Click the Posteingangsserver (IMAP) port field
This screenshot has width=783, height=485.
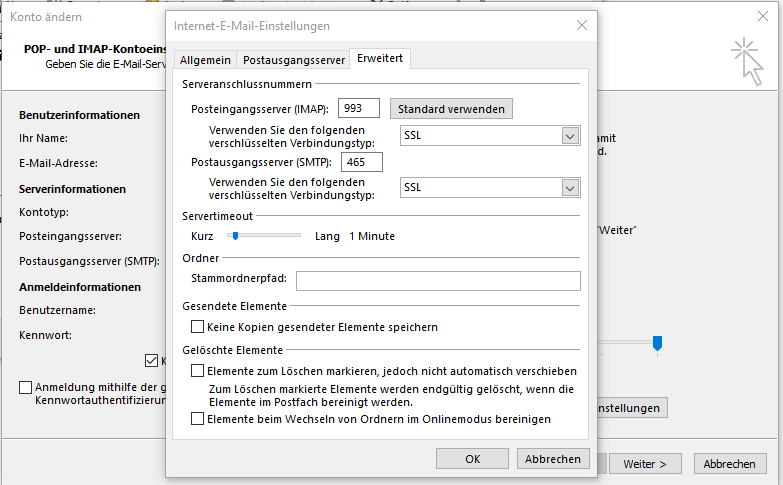[361, 108]
